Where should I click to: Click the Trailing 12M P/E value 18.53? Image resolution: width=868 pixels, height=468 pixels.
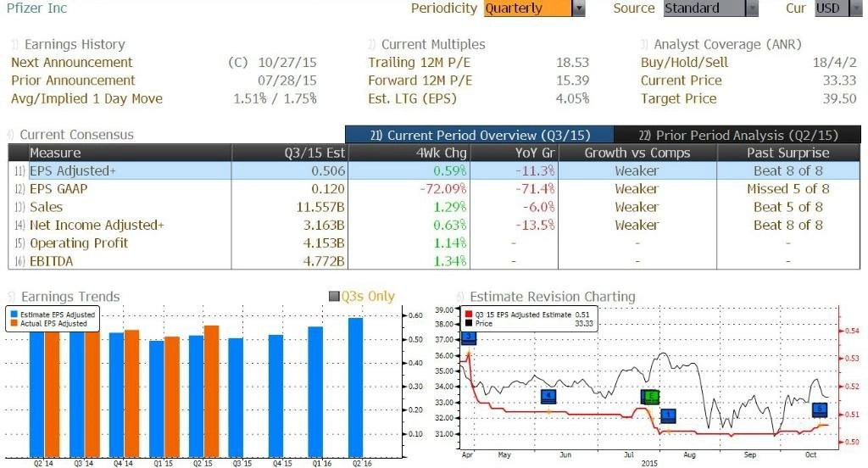point(572,62)
